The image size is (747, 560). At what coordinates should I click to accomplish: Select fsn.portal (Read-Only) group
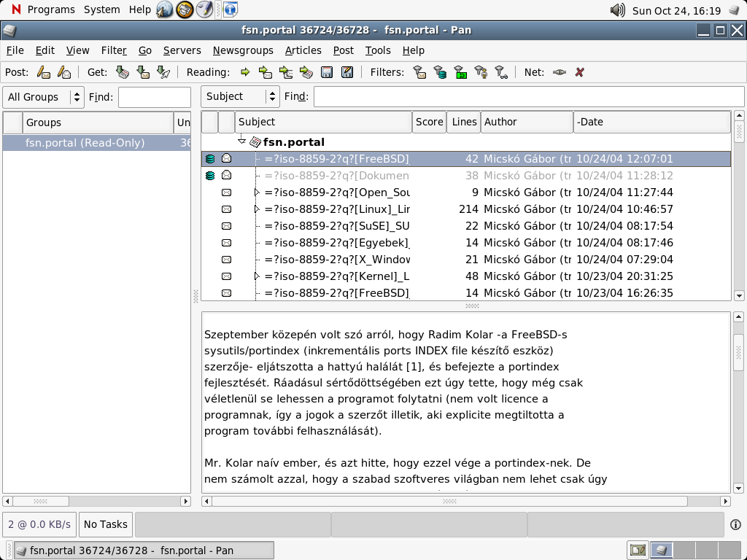[97, 143]
